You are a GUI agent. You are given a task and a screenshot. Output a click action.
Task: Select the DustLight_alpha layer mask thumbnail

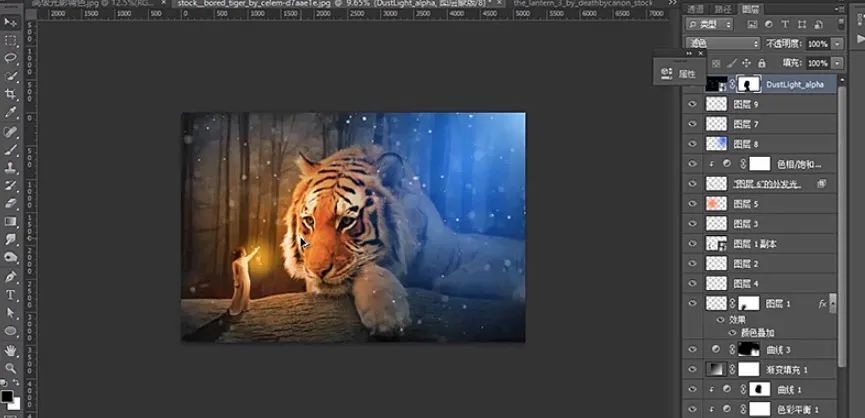749,84
